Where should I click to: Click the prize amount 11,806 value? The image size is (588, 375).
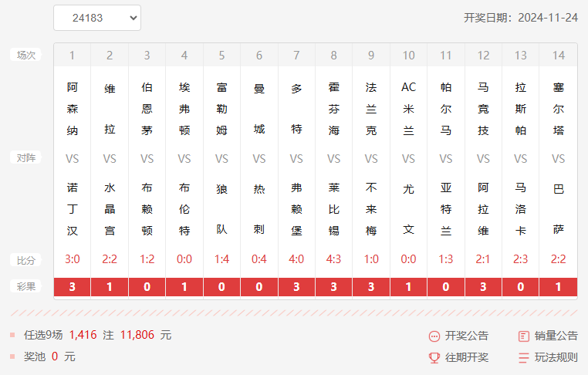[137, 335]
